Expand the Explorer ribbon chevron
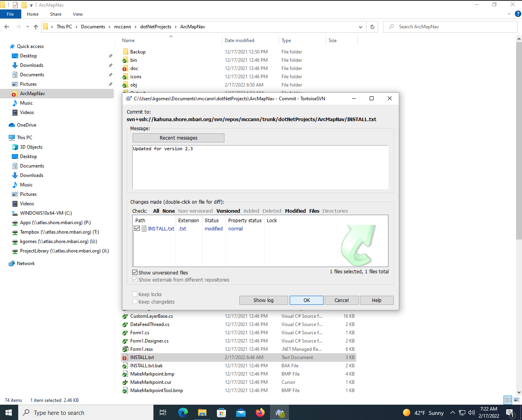This screenshot has width=522, height=420. 509,14
